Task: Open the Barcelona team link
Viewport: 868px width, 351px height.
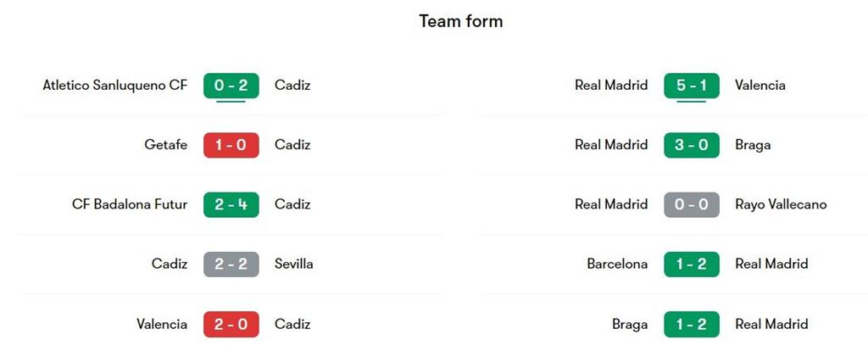Action: click(x=617, y=264)
